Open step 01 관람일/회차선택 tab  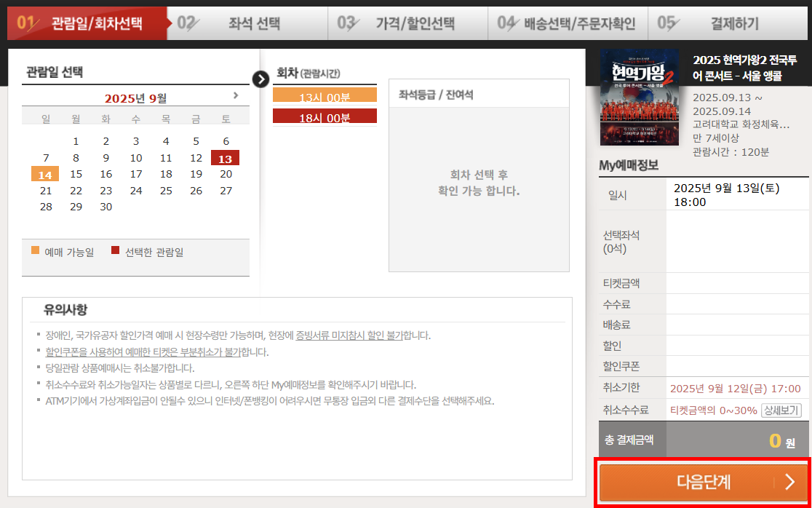pos(87,23)
